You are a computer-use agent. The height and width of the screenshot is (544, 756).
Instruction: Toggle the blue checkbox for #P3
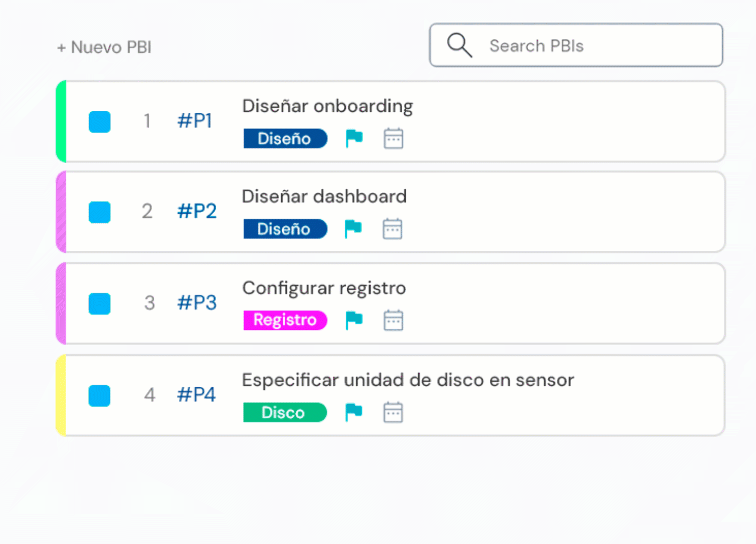click(100, 304)
